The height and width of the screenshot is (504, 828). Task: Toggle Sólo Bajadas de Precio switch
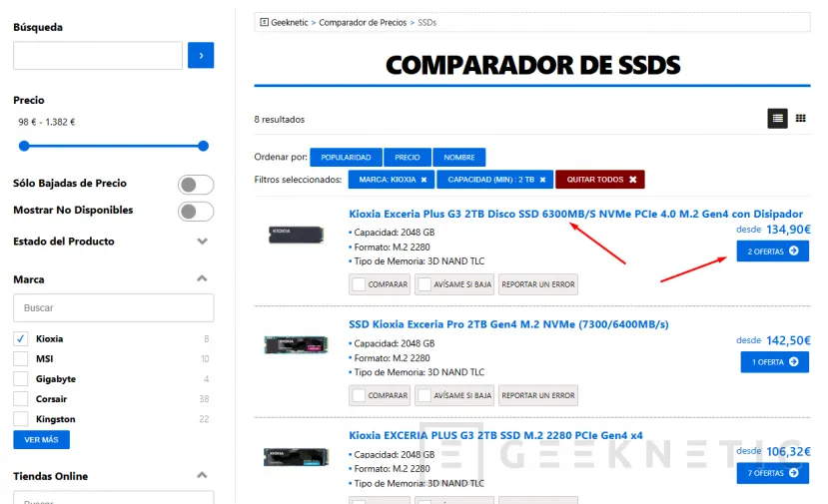(196, 185)
